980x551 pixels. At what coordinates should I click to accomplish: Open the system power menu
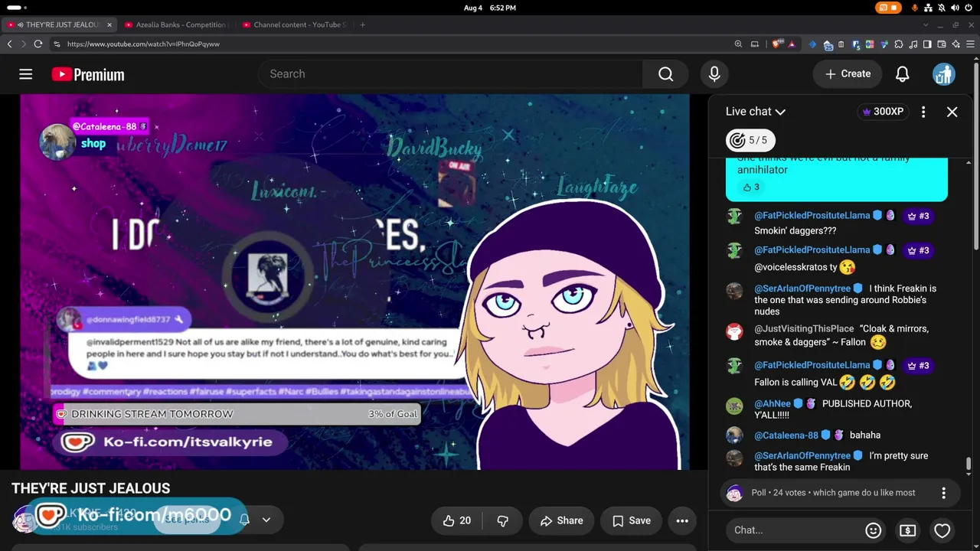(x=968, y=8)
